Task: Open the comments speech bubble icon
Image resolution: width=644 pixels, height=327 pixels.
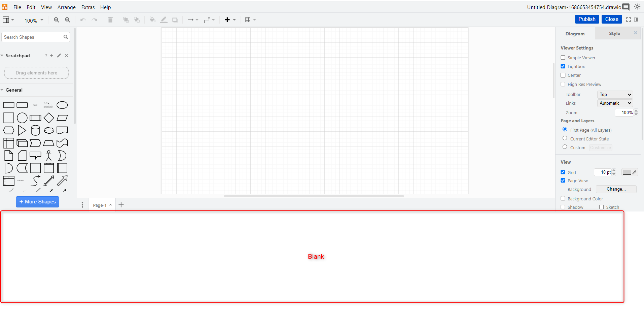Action: click(x=626, y=7)
